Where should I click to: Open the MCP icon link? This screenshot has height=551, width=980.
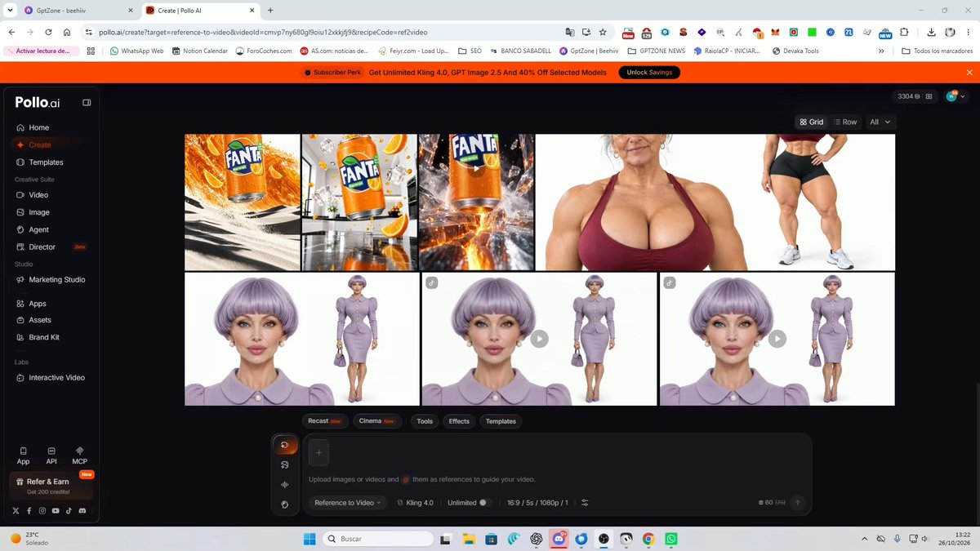click(x=80, y=455)
